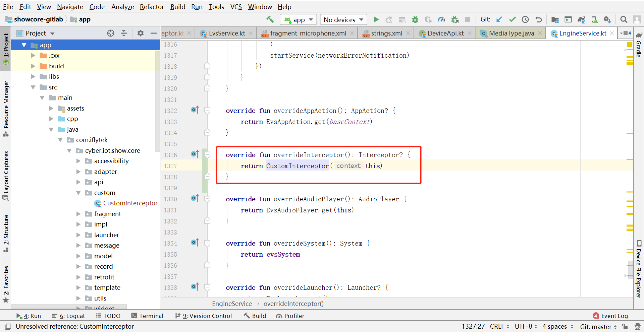Toggle the 7: Structure side panel
This screenshot has width=644, height=332.
(x=6, y=234)
